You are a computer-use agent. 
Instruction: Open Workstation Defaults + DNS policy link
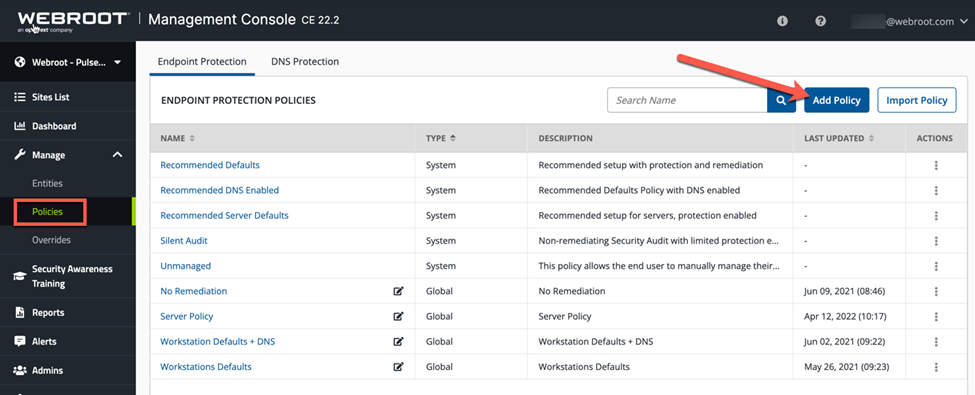point(218,342)
